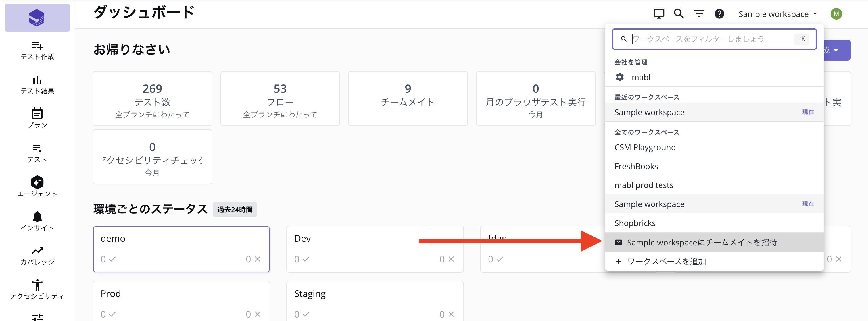Open the アクセシビリティチェック card
The image size is (868, 321).
tap(152, 157)
